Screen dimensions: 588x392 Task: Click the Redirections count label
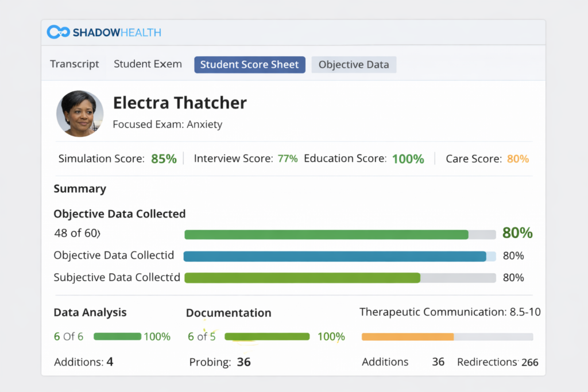pos(487,362)
